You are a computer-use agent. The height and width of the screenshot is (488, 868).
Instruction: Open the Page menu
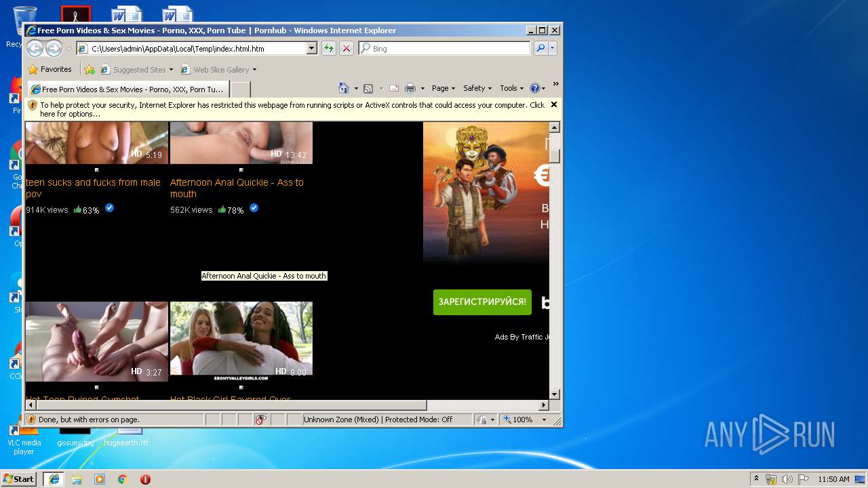(443, 88)
